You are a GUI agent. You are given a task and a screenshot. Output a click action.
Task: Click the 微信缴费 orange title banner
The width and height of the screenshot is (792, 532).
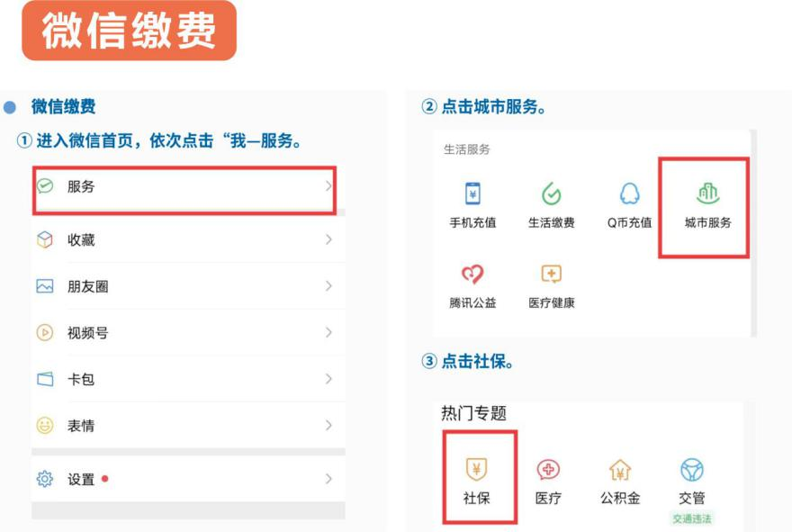pos(129,31)
